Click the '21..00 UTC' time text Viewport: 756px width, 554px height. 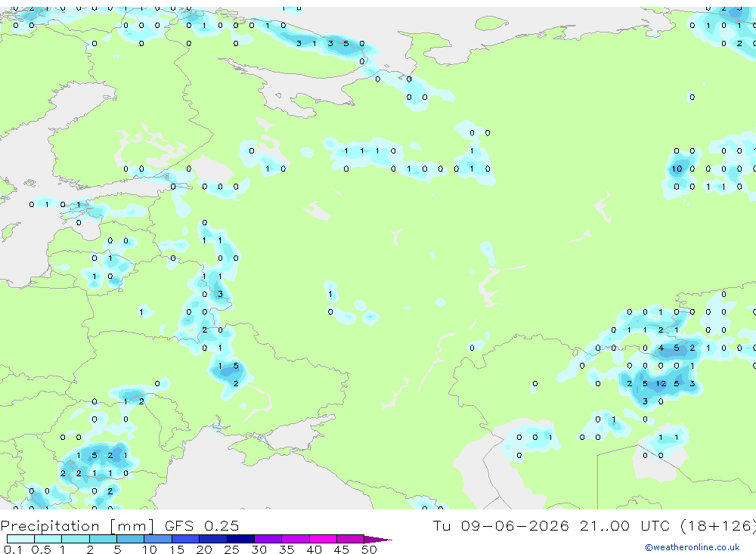(x=627, y=525)
